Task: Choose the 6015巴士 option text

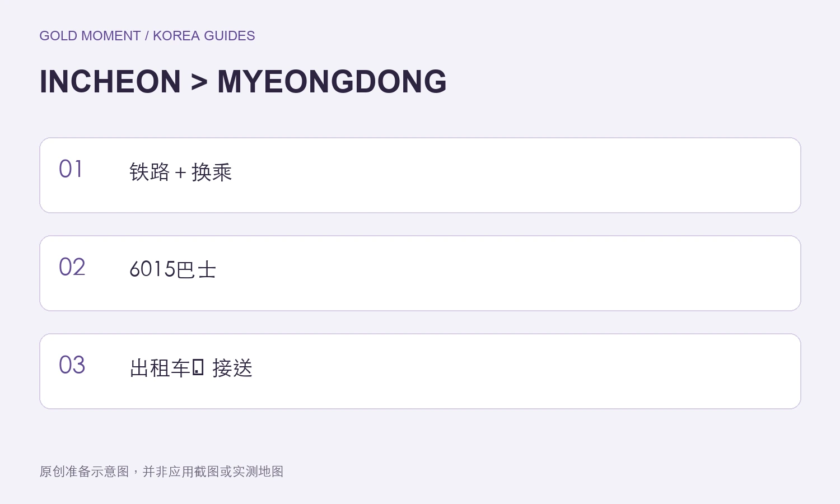Action: (x=172, y=269)
